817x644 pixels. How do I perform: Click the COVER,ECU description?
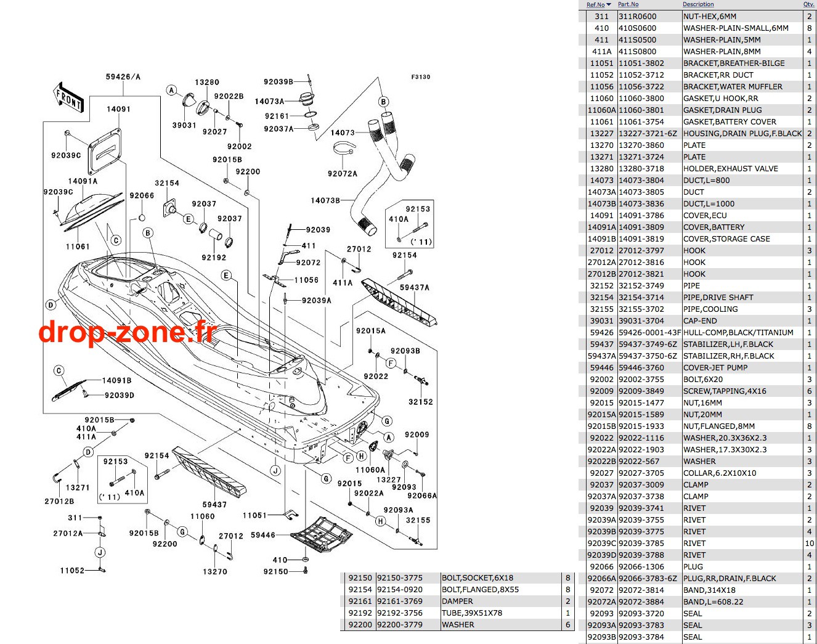705,216
